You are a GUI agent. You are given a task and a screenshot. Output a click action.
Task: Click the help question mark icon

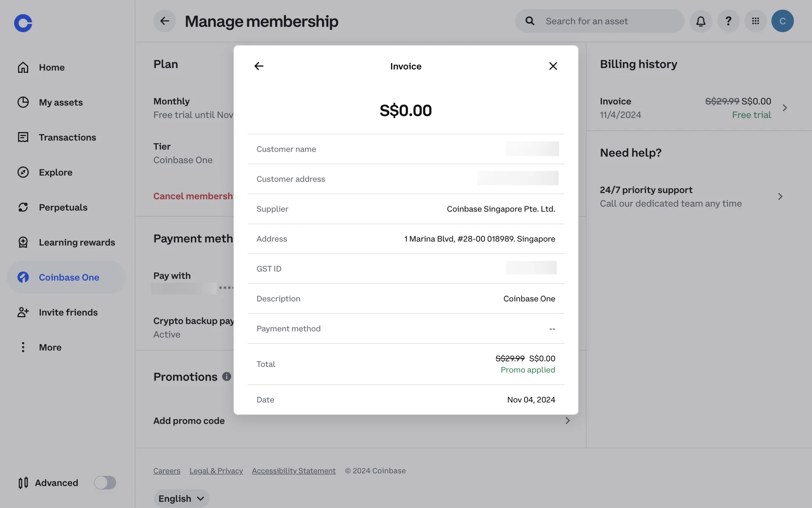tap(728, 21)
